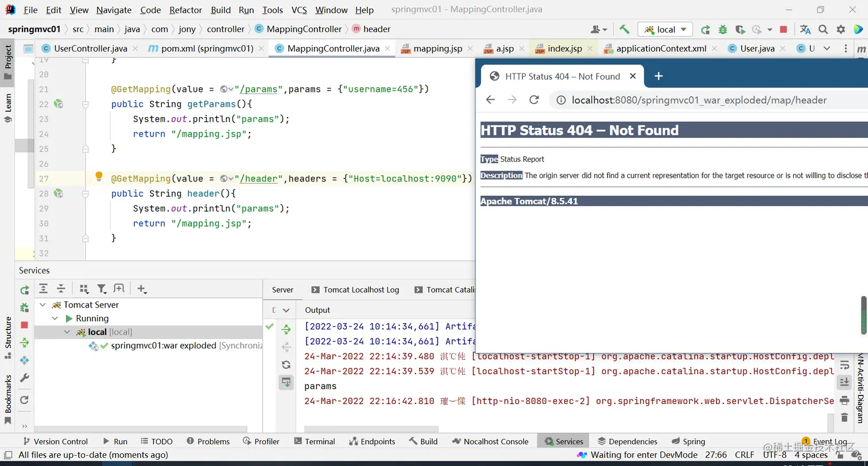Click the intention lightbulb on line 27
The width and height of the screenshot is (868, 466).
99,177
